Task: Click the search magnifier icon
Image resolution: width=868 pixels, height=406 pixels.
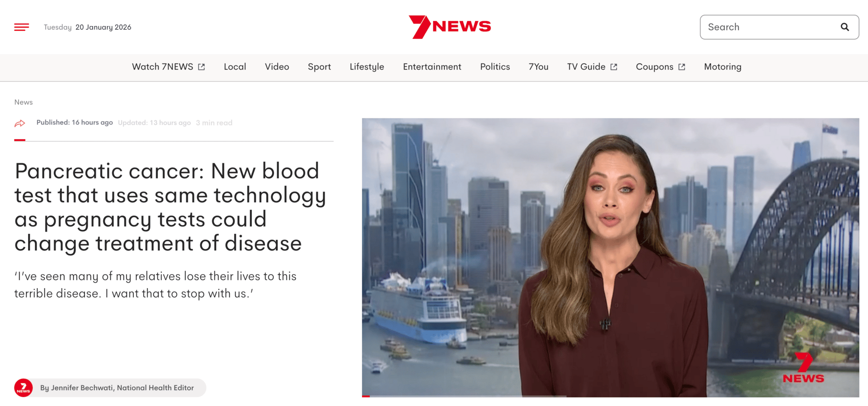Action: [844, 27]
